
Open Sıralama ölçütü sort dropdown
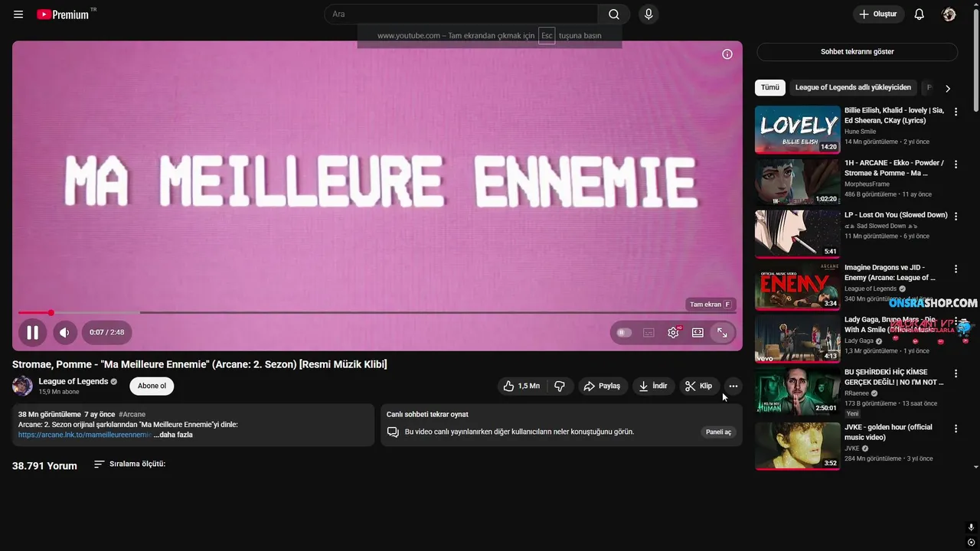pyautogui.click(x=129, y=465)
